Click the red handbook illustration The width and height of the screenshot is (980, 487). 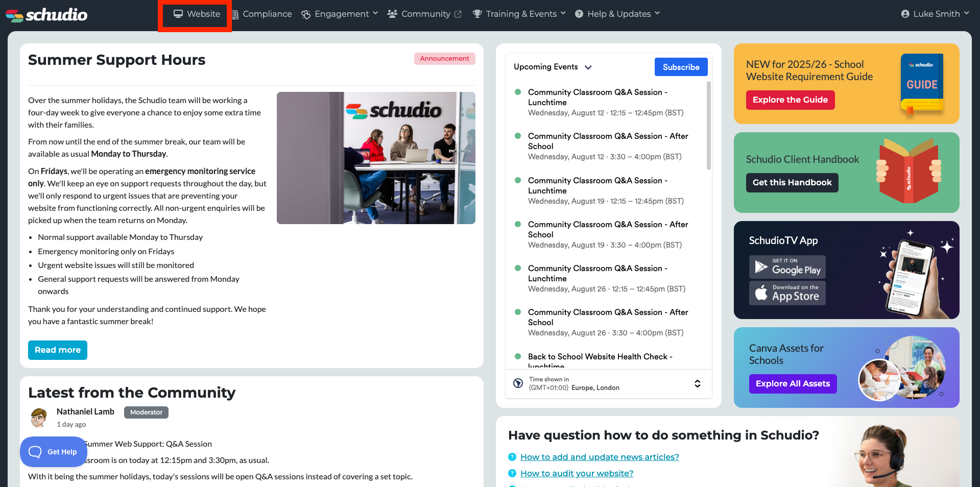click(x=909, y=172)
